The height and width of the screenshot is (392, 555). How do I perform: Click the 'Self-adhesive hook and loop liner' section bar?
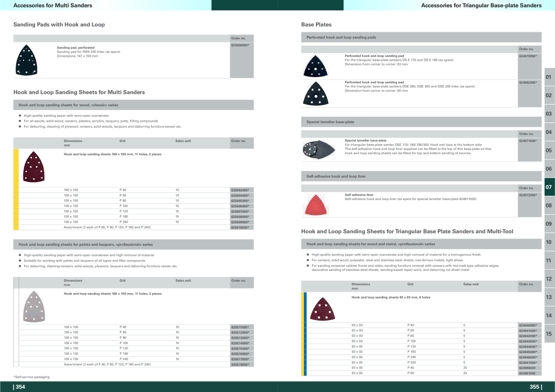[x=421, y=176]
